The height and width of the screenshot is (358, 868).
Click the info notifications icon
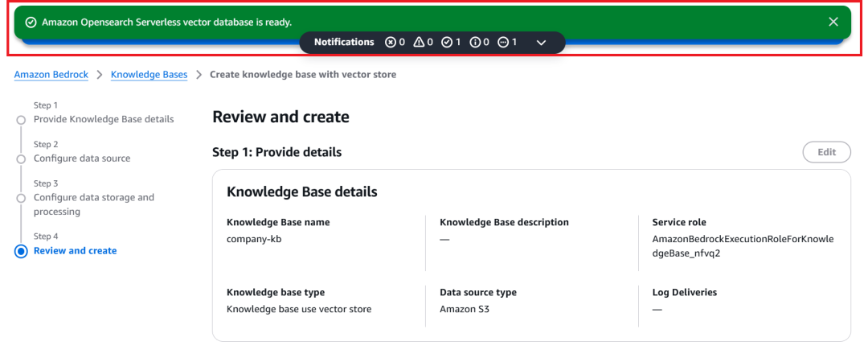pos(475,42)
